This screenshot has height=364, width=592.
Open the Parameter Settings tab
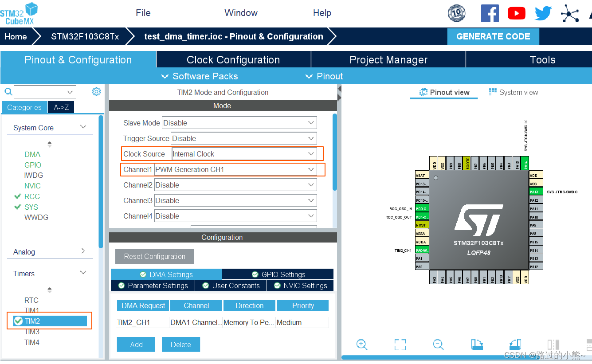coord(153,286)
